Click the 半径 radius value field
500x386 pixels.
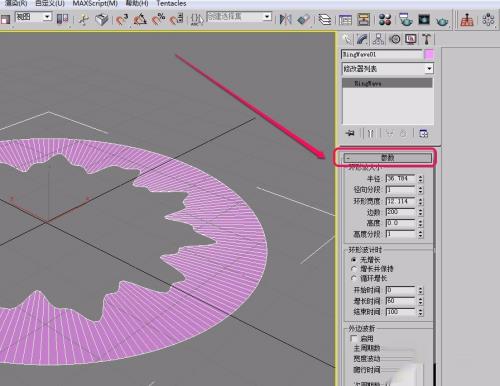(x=401, y=178)
